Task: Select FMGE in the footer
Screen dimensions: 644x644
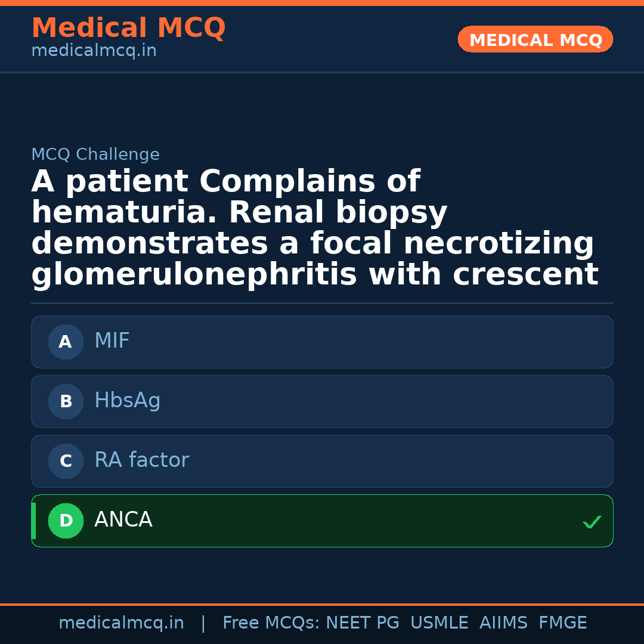Action: click(562, 623)
